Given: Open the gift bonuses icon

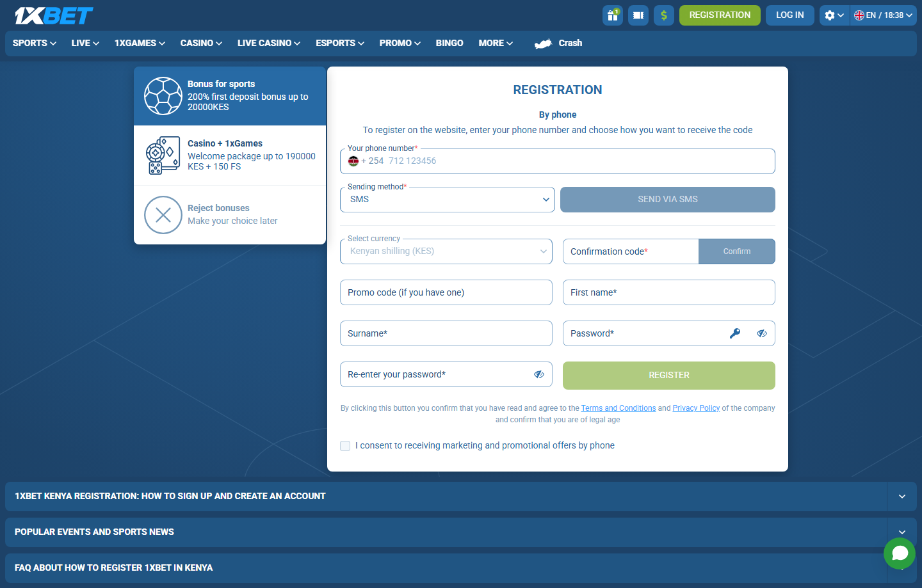Looking at the screenshot, I should pos(613,15).
